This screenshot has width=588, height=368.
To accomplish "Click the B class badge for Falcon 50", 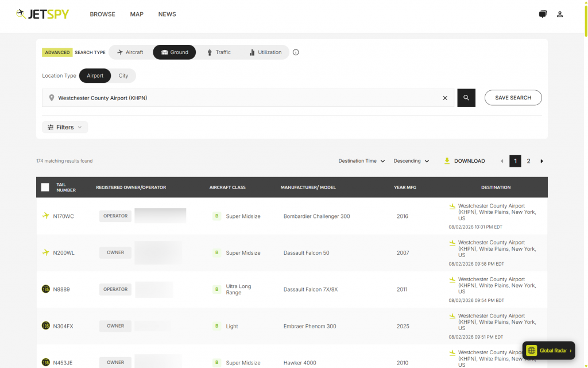I will (216, 253).
